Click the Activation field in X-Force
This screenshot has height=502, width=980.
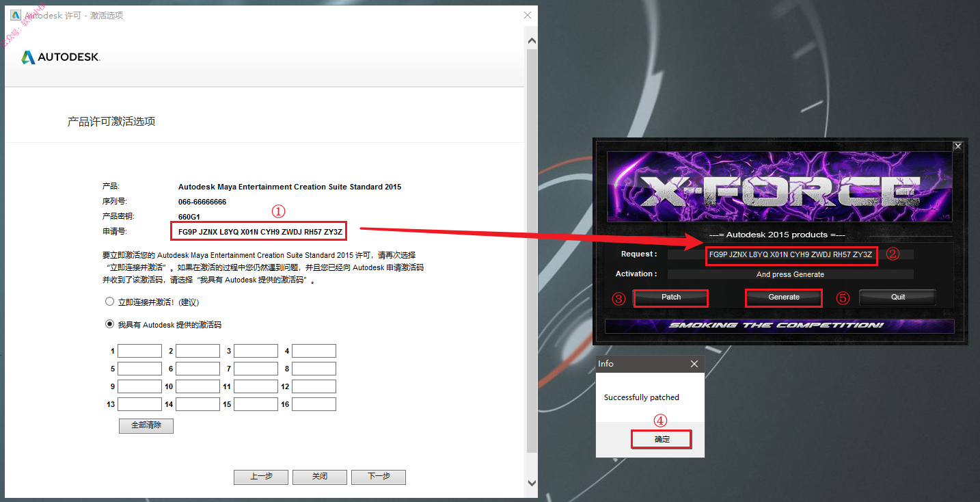tap(790, 274)
